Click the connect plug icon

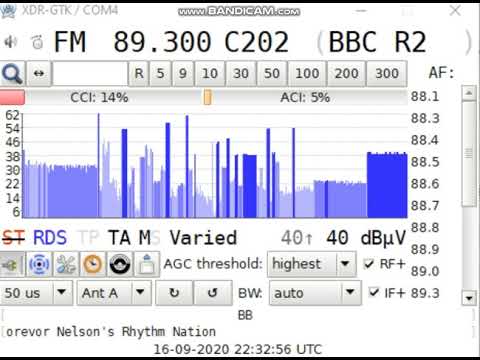click(12, 264)
